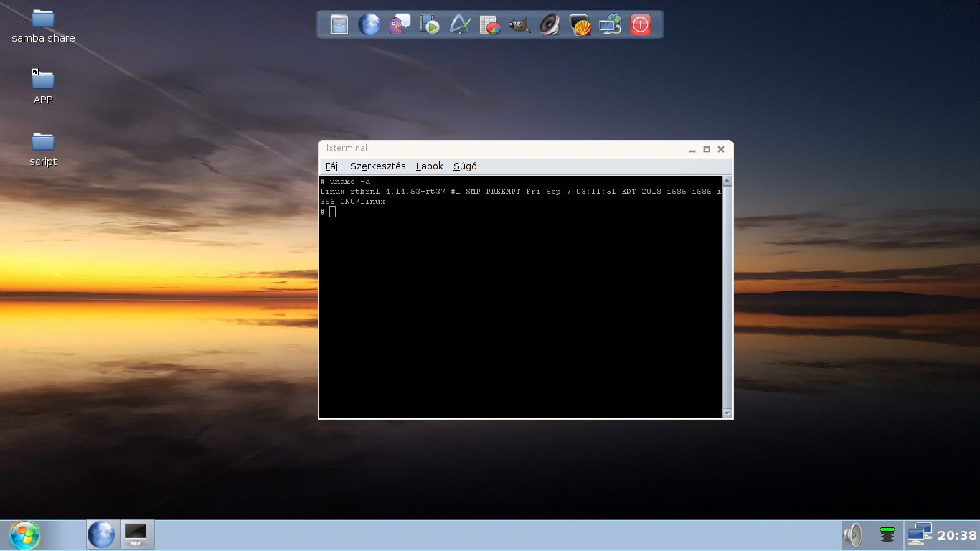The image size is (980, 551).
Task: Open the spreadsheet chart dock icon
Action: point(489,24)
